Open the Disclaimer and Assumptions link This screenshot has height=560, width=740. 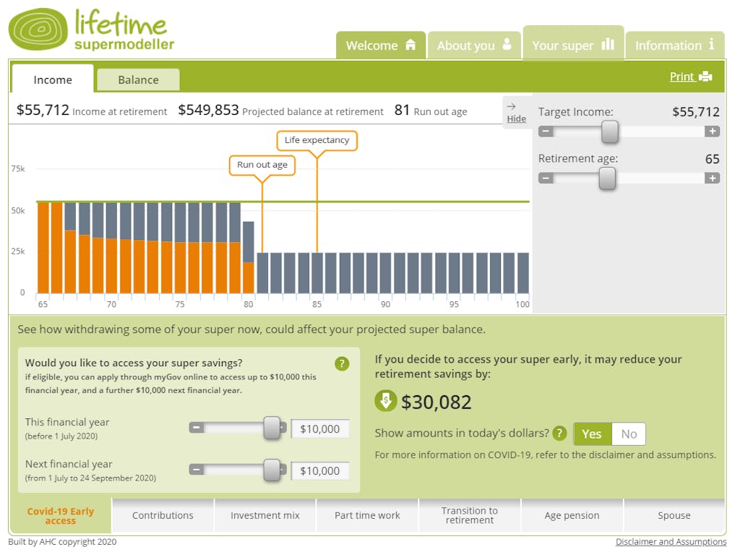[x=671, y=542]
